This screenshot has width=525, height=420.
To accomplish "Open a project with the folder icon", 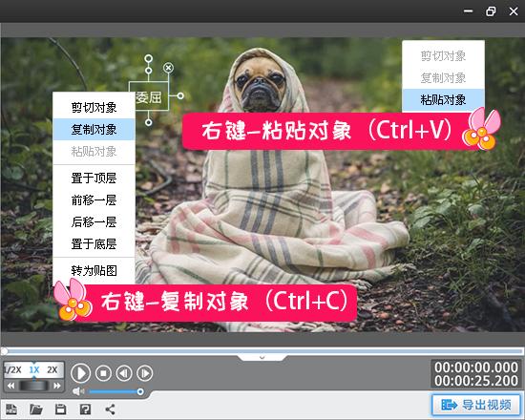I will tap(36, 409).
